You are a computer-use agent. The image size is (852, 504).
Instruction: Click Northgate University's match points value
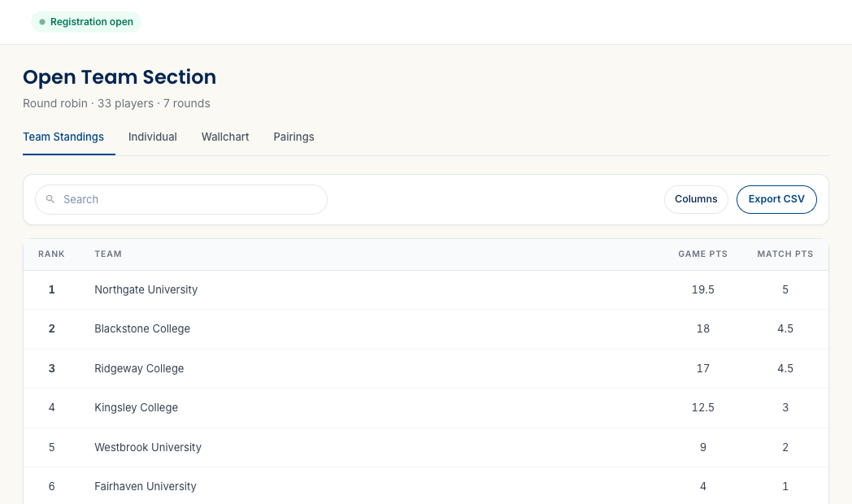(785, 289)
